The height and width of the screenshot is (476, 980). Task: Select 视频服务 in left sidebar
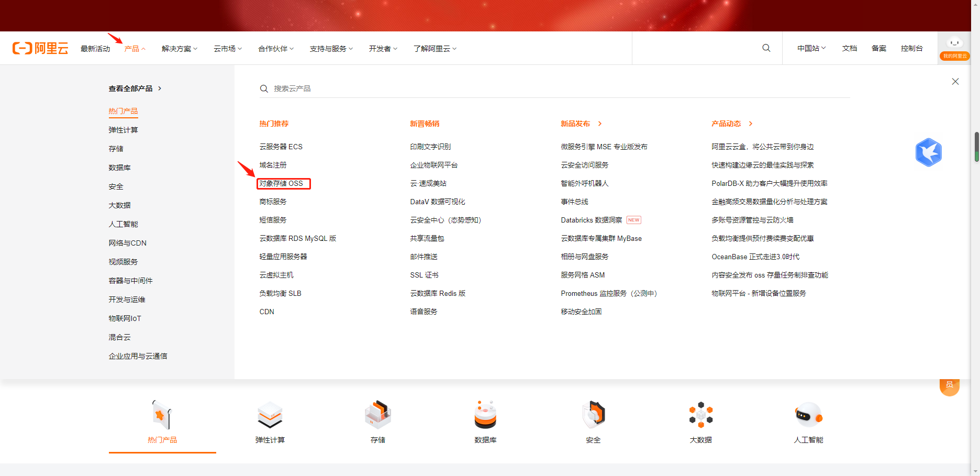[x=123, y=262]
